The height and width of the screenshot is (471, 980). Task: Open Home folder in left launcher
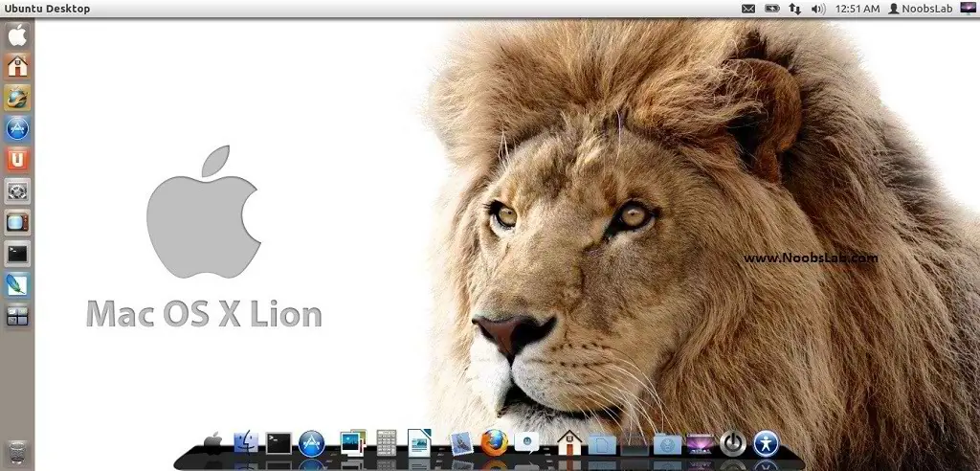click(17, 66)
